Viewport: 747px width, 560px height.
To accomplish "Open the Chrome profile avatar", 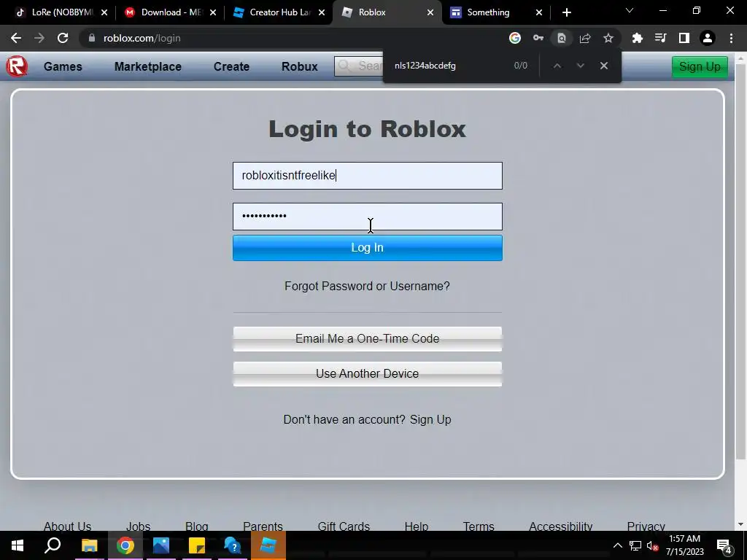I will [708, 38].
